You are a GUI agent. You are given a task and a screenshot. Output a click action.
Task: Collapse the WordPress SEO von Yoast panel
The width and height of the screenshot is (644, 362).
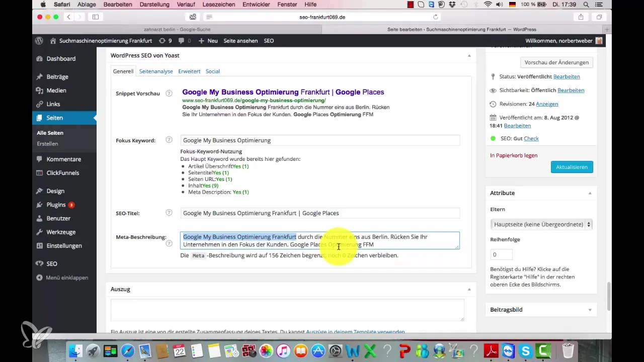469,55
